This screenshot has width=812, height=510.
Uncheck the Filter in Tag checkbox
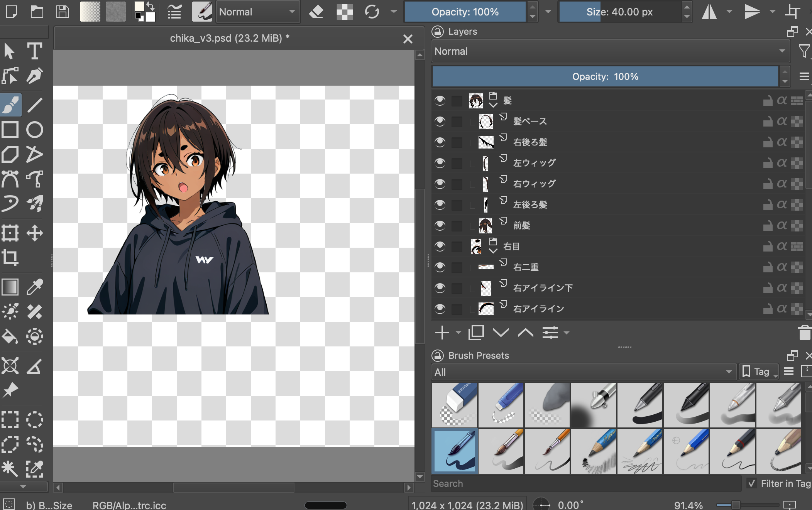tap(752, 483)
